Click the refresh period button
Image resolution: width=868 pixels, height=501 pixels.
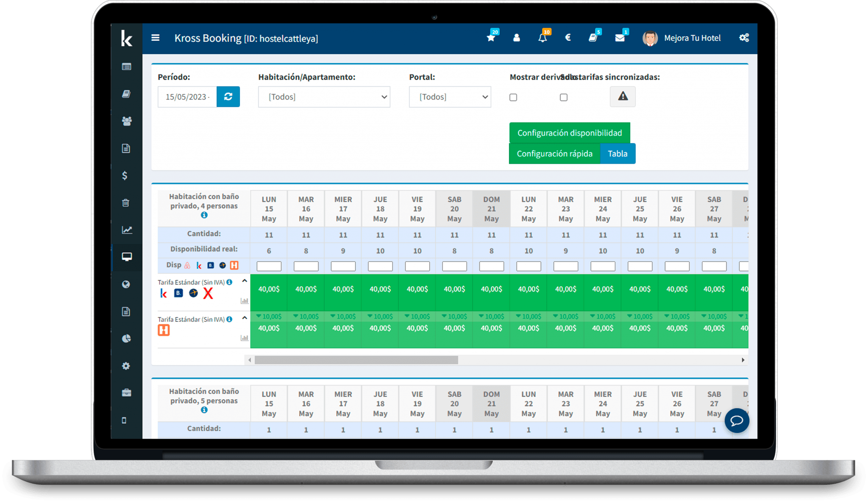228,97
